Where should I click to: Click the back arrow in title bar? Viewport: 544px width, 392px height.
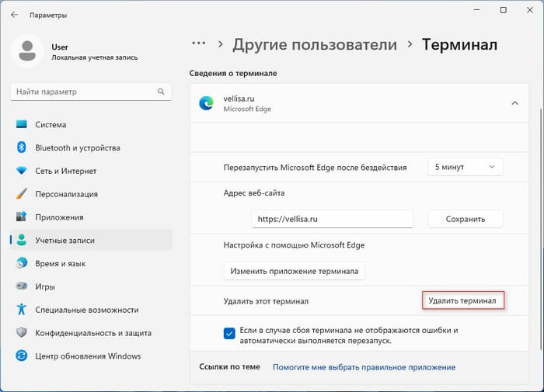click(x=14, y=15)
